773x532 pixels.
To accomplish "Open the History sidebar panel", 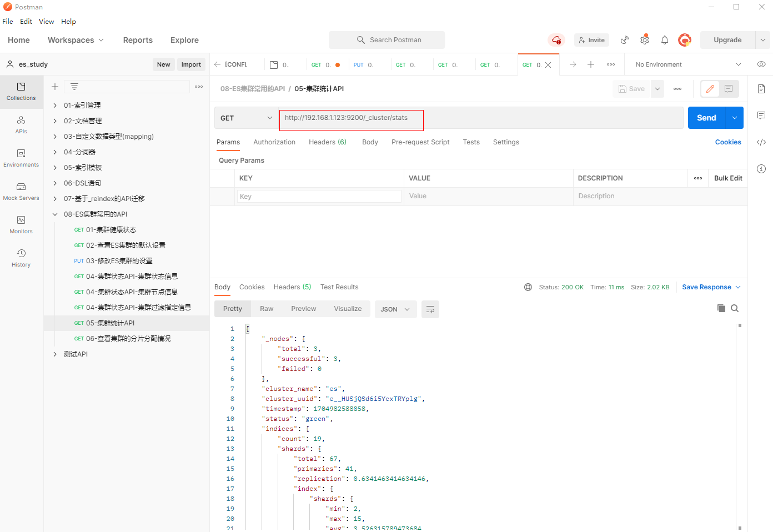I will [x=21, y=258].
